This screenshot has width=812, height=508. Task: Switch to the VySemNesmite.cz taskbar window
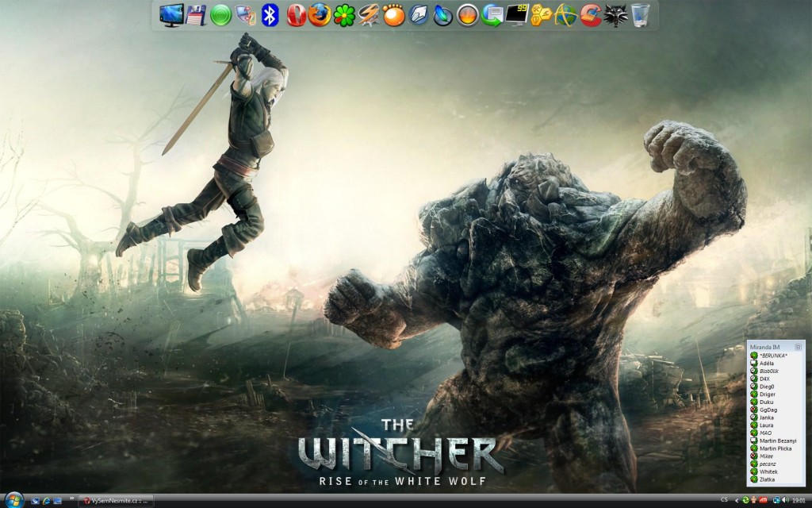click(x=116, y=501)
